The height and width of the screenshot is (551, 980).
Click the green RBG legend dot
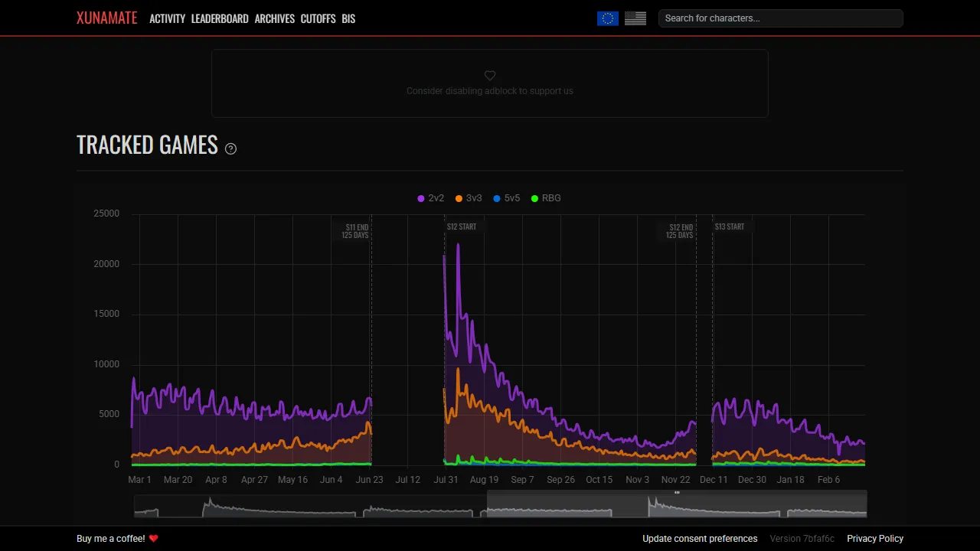point(534,197)
